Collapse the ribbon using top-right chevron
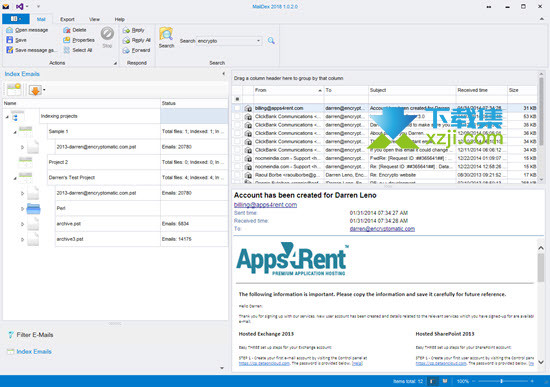The height and width of the screenshot is (387, 550). tap(542, 19)
